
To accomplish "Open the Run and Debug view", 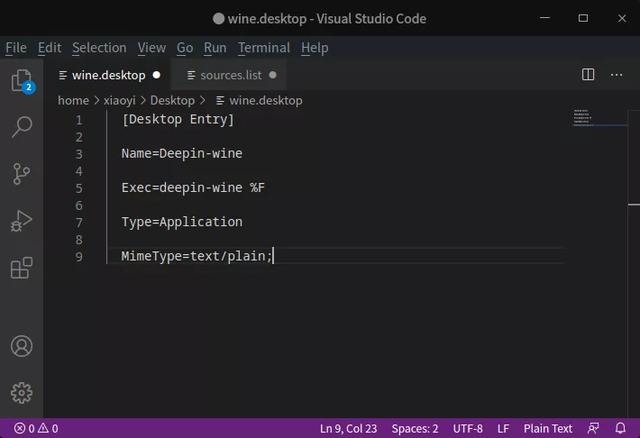I will 21,221.
